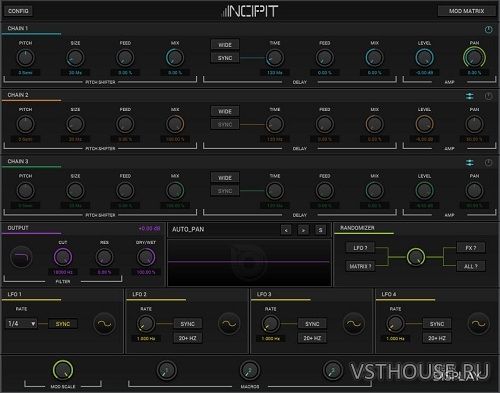
Task: Open AUTO_PAN preset name menu
Action: (x=188, y=229)
